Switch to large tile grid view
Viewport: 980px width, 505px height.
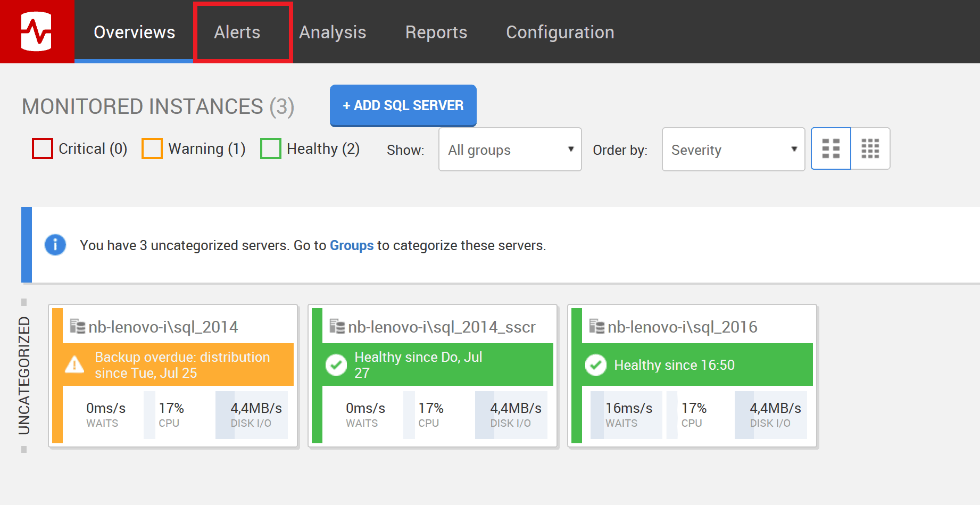tap(831, 148)
